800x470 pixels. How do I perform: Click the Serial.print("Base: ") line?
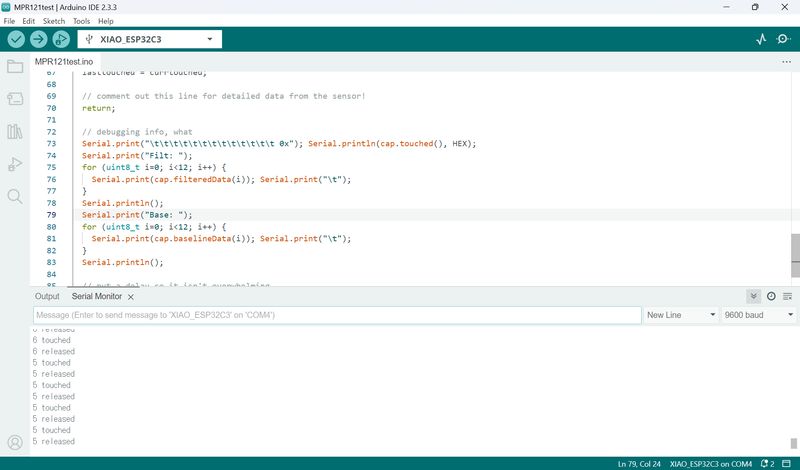[x=137, y=215]
